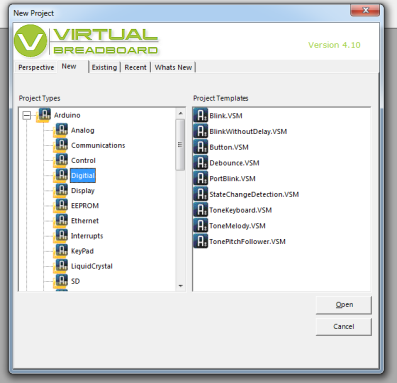Image resolution: width=397 pixels, height=383 pixels.
Task: Click the SD project type icon
Action: 61,281
